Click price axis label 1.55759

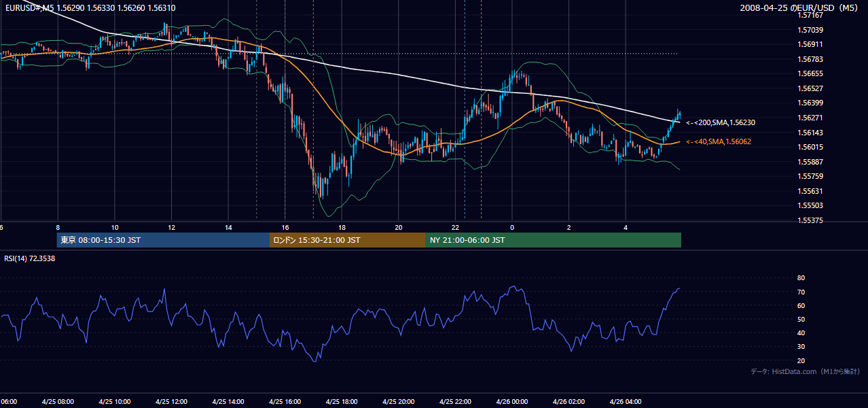tap(810, 176)
